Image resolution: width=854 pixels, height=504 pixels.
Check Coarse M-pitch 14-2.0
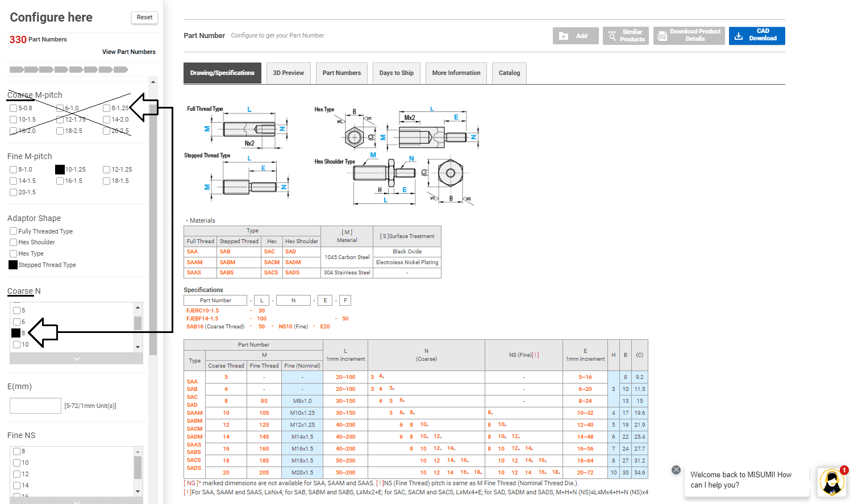[107, 119]
